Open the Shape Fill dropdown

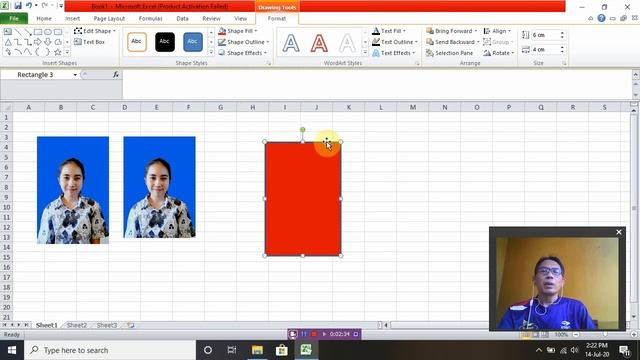(x=238, y=31)
